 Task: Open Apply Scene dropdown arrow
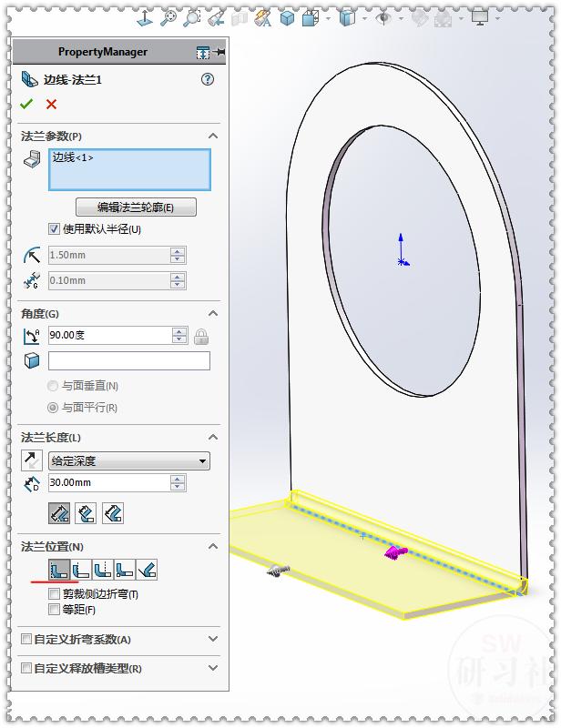(461, 18)
